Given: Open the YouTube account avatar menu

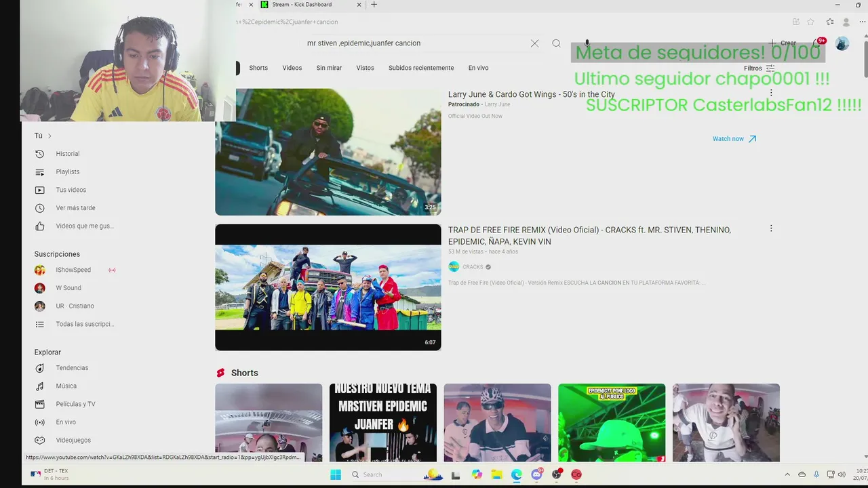Looking at the screenshot, I should pos(842,43).
